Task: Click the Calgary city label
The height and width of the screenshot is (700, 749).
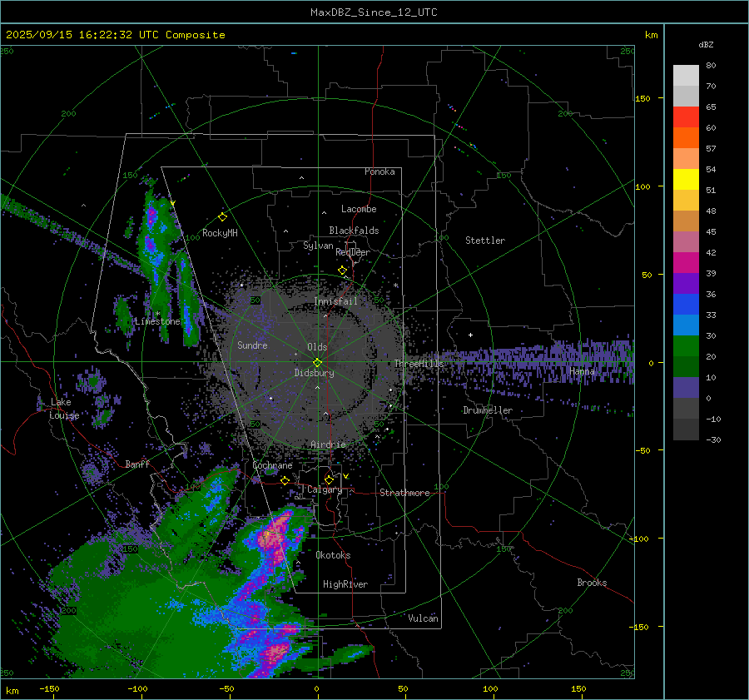Action: point(325,489)
